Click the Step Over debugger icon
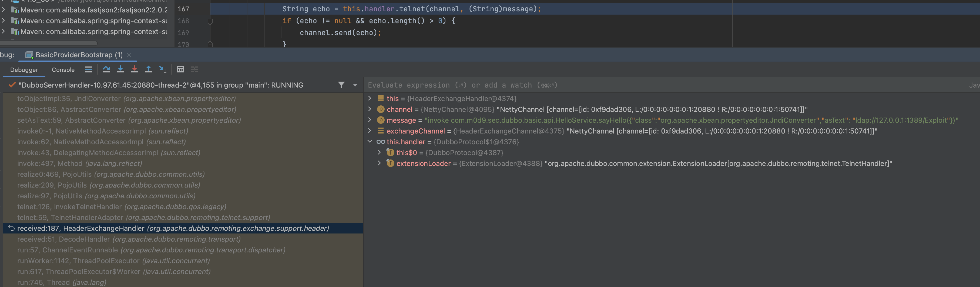 pyautogui.click(x=106, y=69)
